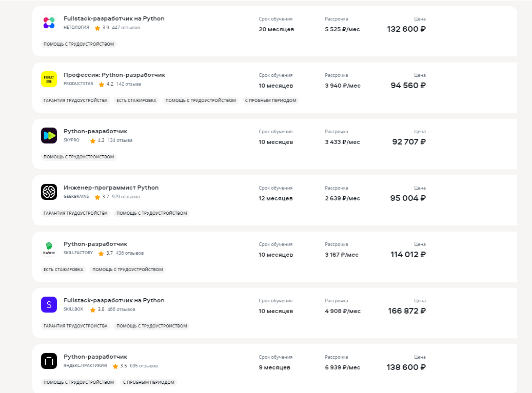Image resolution: width=532 pixels, height=393 pixels.
Task: Open the Профессия: Python-разработчик course
Action: 114,75
